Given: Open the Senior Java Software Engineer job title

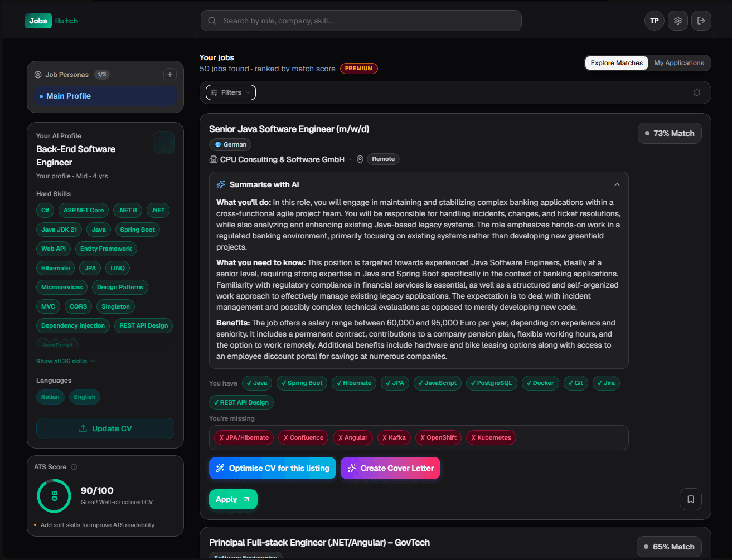Looking at the screenshot, I should (289, 129).
